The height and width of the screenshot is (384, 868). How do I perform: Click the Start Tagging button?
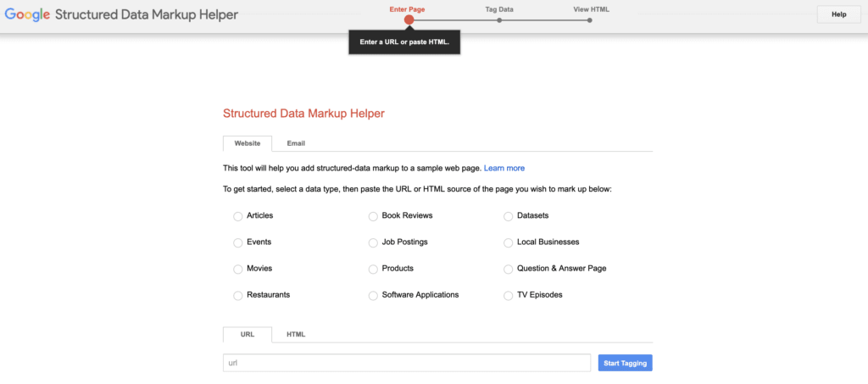coord(626,363)
